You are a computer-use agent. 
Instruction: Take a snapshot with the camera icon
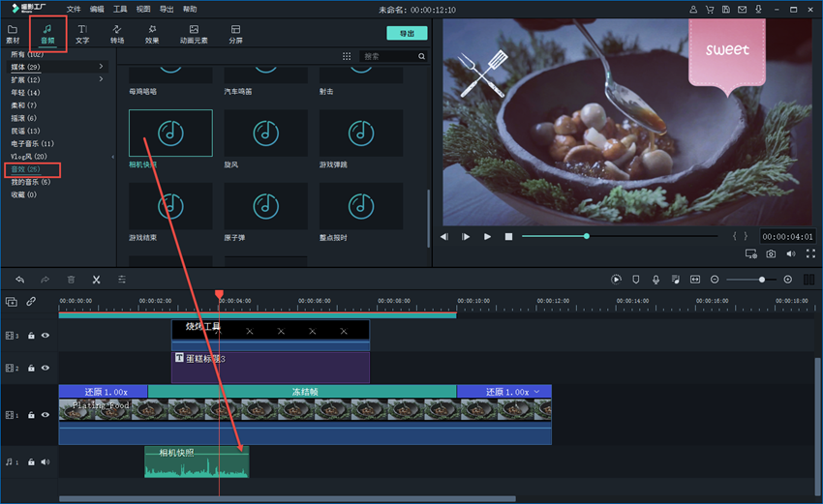pos(771,254)
